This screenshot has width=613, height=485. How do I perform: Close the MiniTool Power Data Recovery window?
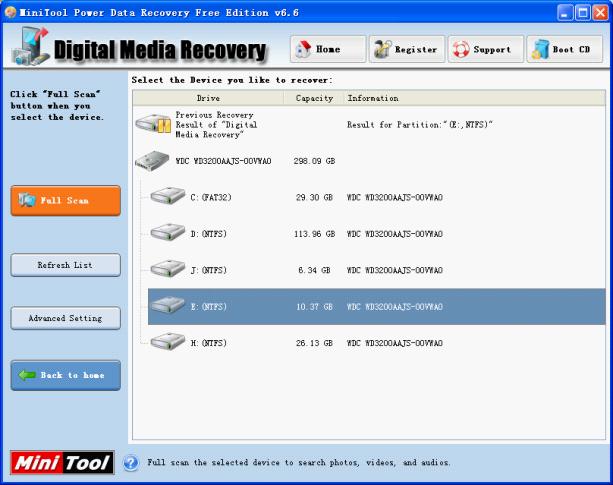[x=600, y=13]
